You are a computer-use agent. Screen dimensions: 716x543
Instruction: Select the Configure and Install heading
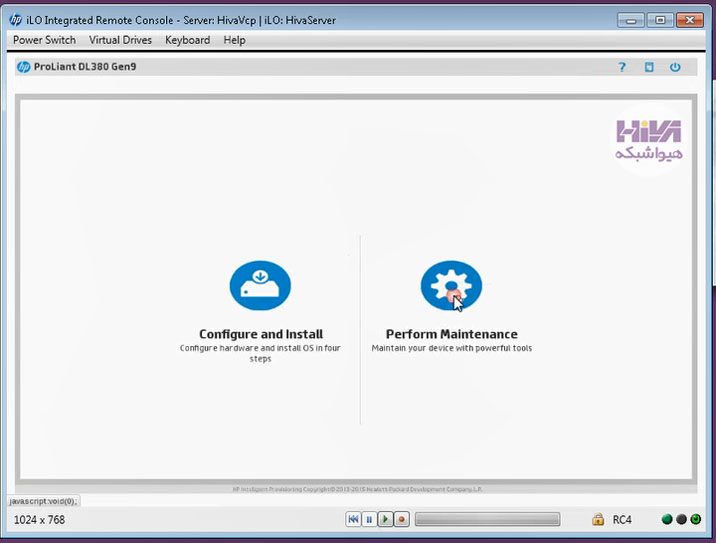pos(261,334)
